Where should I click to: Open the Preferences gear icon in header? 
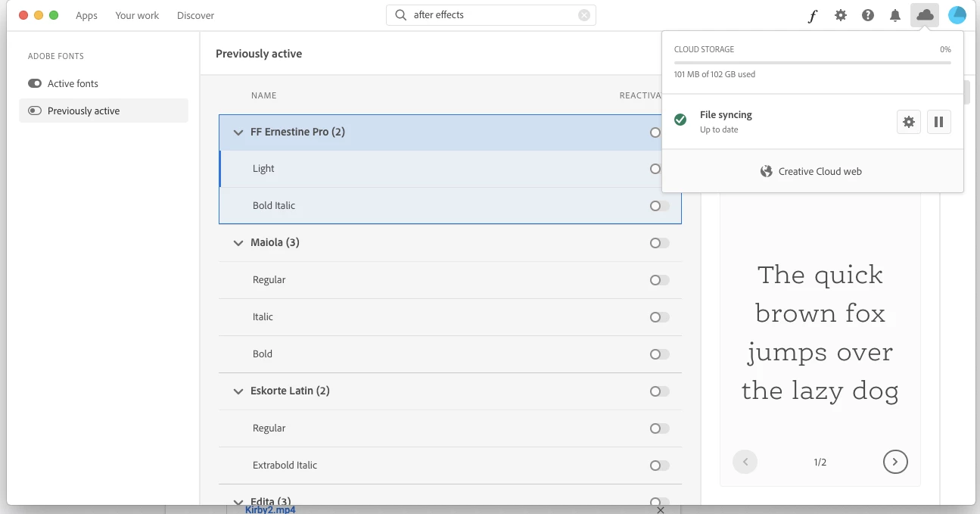click(841, 15)
